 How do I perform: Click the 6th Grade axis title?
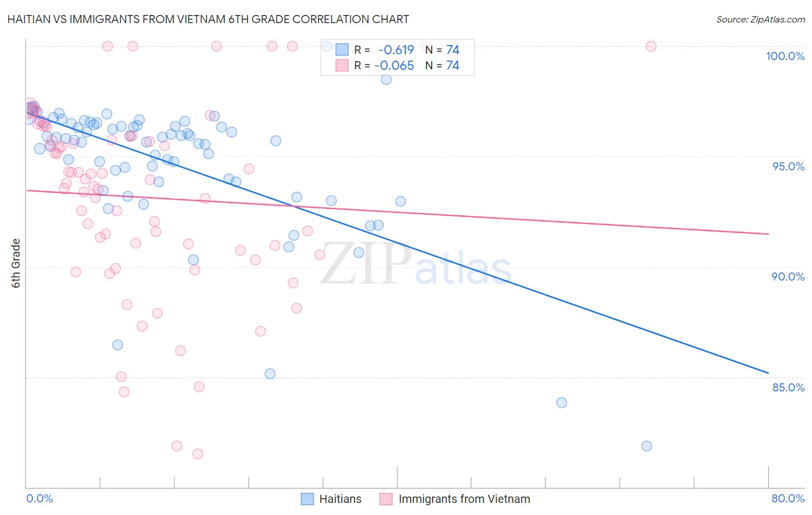(x=16, y=263)
